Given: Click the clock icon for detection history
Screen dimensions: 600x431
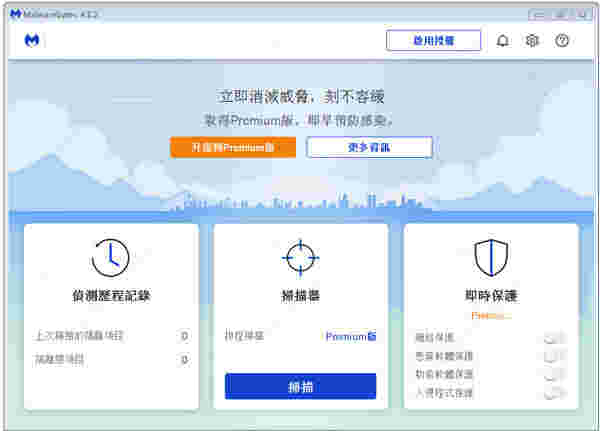Looking at the screenshot, I should click(111, 258).
